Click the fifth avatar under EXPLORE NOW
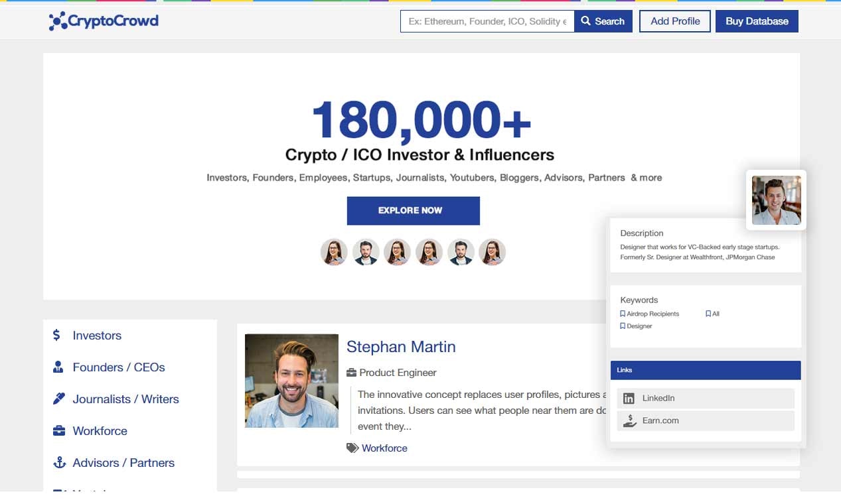This screenshot has height=504, width=841. tap(461, 253)
